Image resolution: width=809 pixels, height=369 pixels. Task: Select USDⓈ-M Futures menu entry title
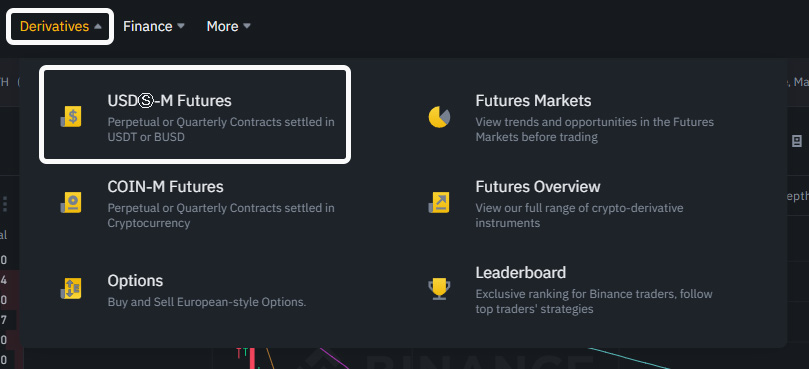[169, 101]
